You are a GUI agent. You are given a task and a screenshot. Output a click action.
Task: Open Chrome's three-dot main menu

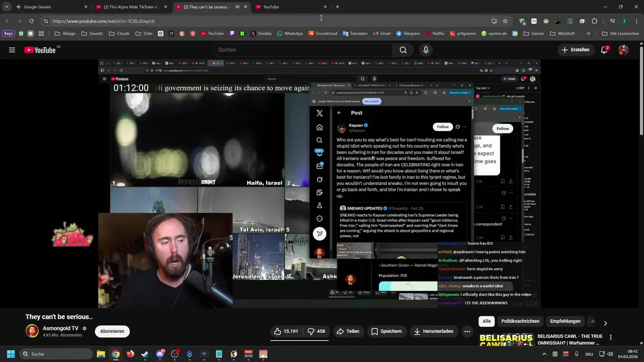point(636,21)
